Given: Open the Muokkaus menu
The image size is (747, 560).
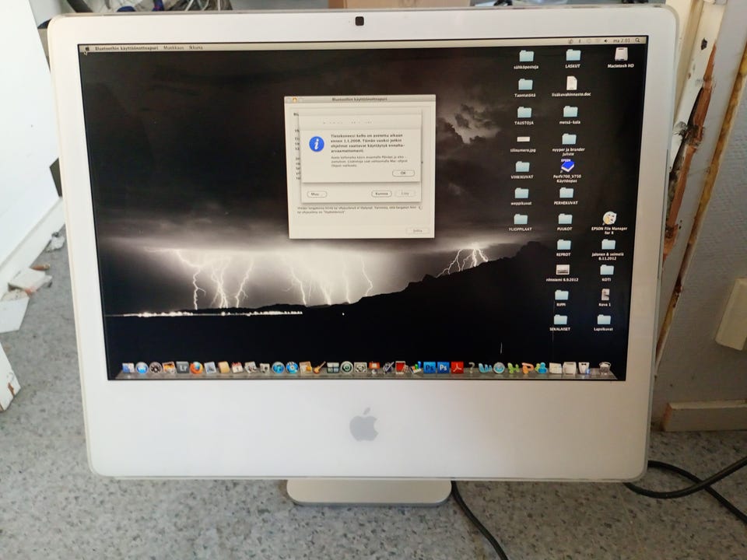Looking at the screenshot, I should point(174,47).
